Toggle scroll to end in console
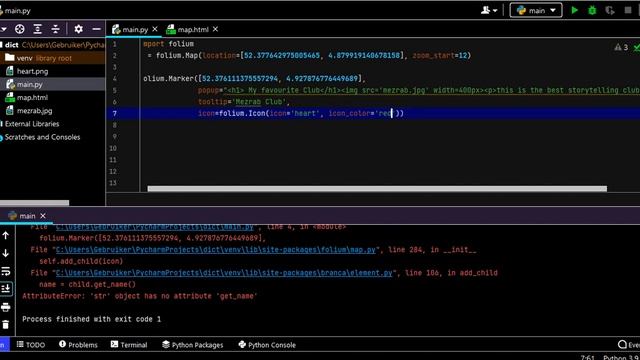 (6, 289)
